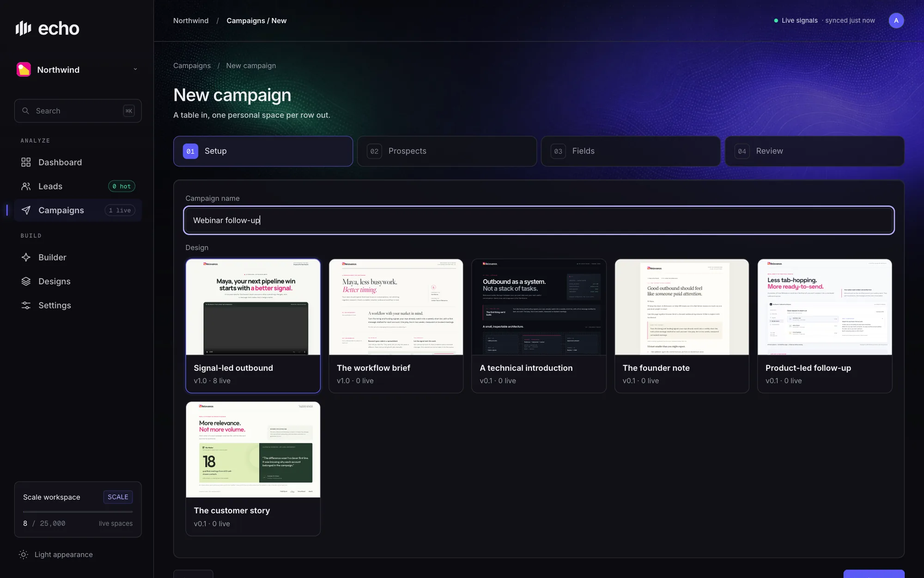The width and height of the screenshot is (924, 578).
Task: Open Settings via its sliders icon
Action: (26, 306)
